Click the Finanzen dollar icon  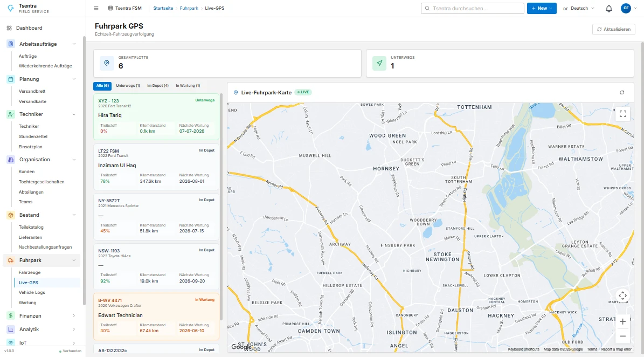[x=11, y=316]
